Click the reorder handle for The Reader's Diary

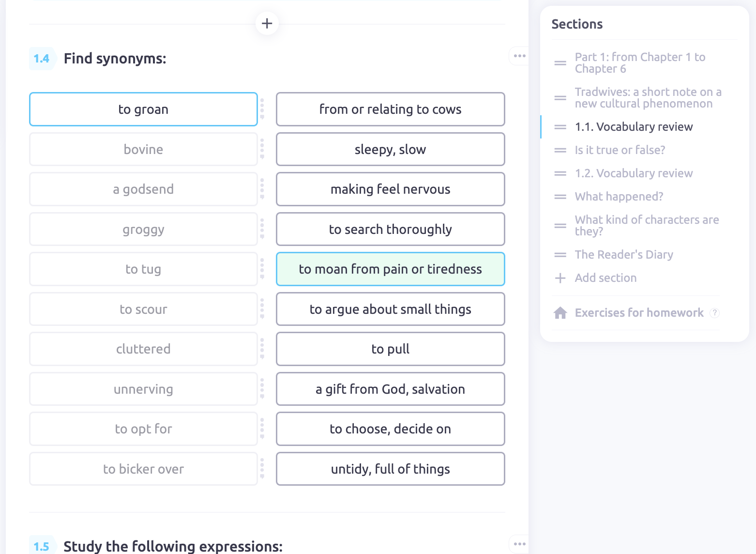click(x=560, y=255)
